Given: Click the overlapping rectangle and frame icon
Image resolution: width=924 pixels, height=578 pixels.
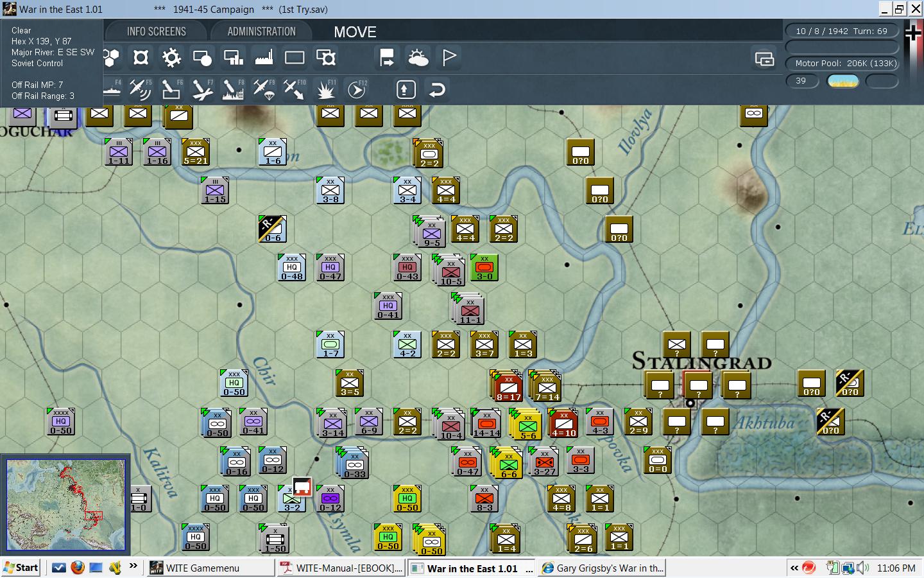Looking at the screenshot, I should tap(326, 58).
